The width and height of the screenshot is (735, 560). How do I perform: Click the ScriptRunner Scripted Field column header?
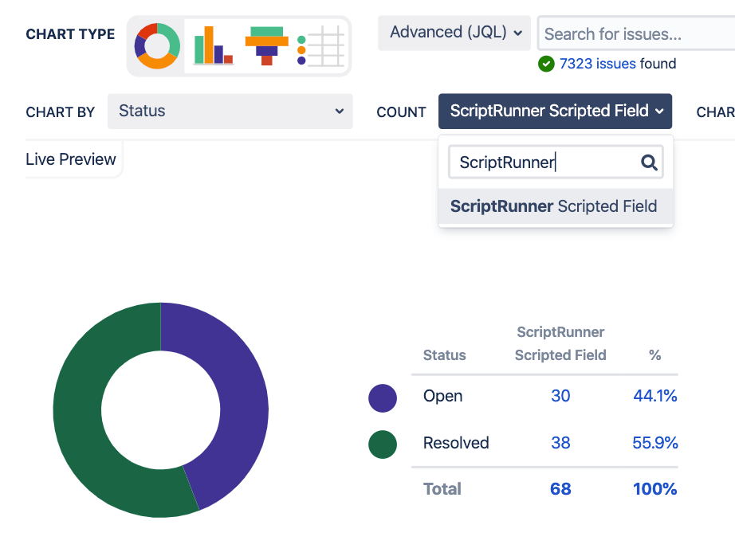tap(560, 343)
